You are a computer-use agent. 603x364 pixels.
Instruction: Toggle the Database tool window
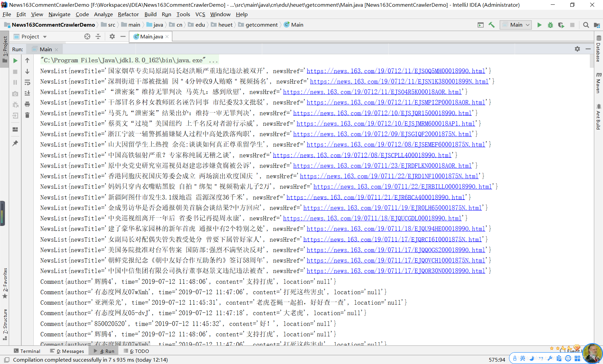click(599, 49)
